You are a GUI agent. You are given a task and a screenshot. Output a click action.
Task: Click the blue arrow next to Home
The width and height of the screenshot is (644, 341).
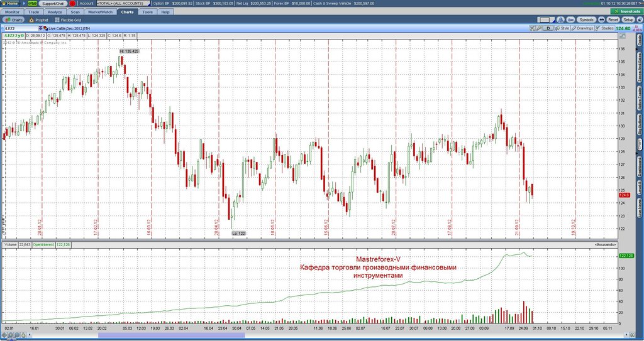[23, 3]
